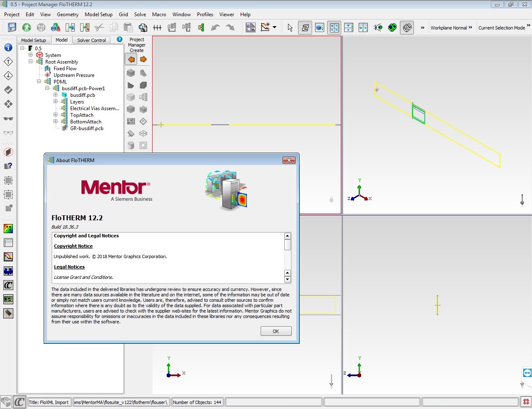Screen dimensions: 532x409
Task: Select GR-busdiff.pcb in model tree
Action: click(x=87, y=128)
